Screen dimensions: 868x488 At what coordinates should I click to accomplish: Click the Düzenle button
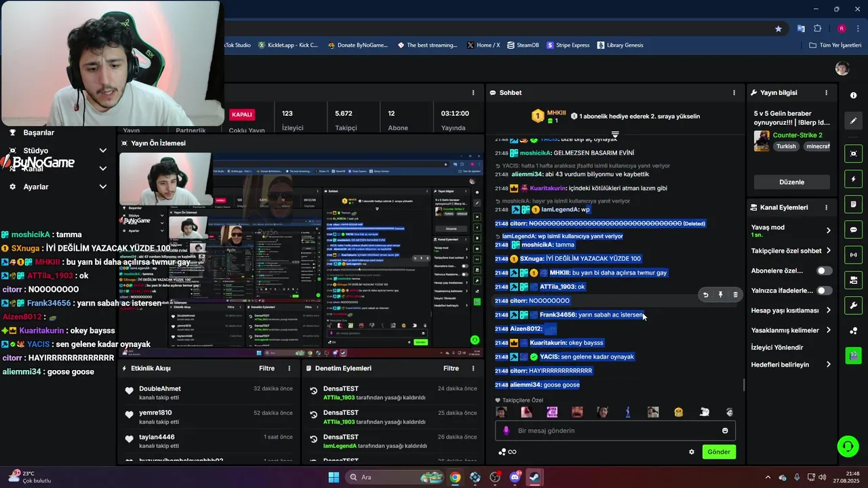pyautogui.click(x=791, y=182)
